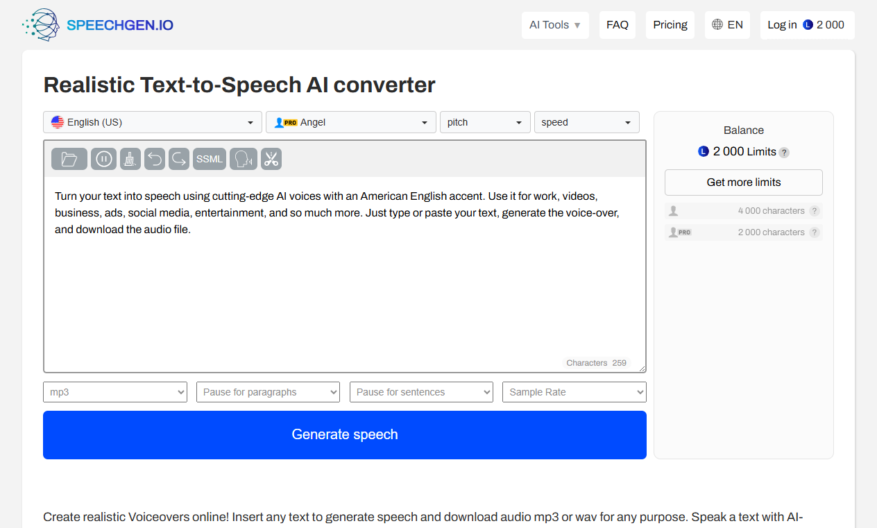Open the Pause for sentences dropdown
The image size is (877, 528).
tap(421, 392)
